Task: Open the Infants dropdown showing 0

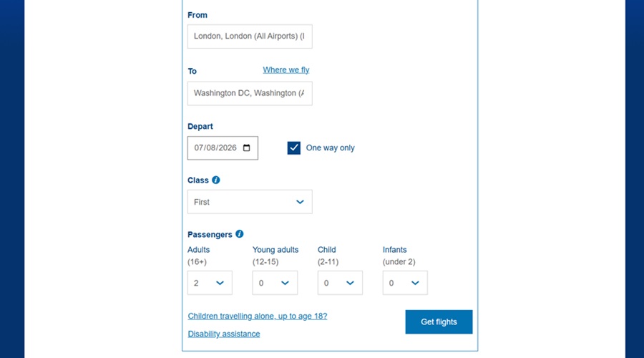Action: (x=405, y=283)
